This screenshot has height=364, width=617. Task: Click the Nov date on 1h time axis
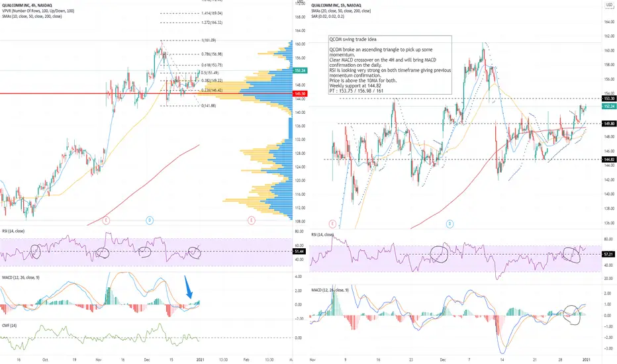pyautogui.click(x=312, y=359)
